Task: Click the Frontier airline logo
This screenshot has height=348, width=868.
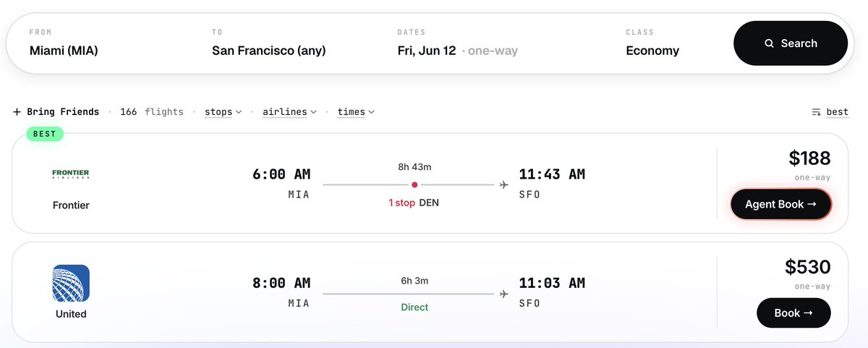Action: [x=71, y=174]
